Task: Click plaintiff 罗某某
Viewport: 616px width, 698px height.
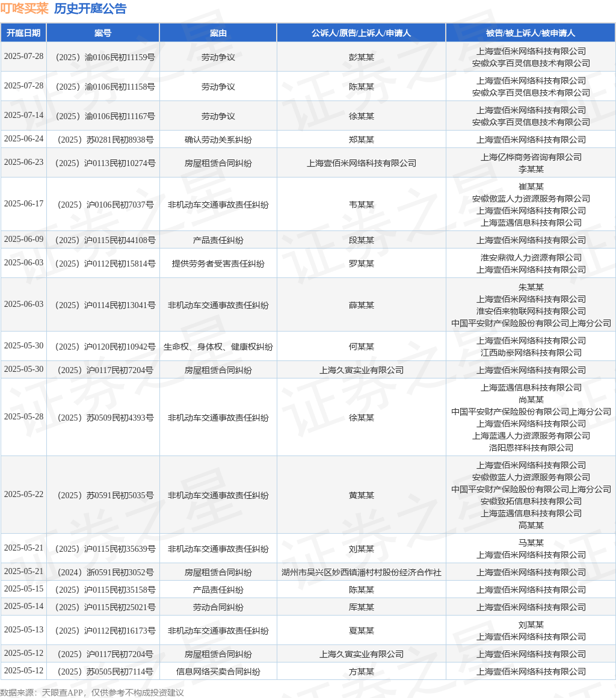Action: pyautogui.click(x=361, y=264)
